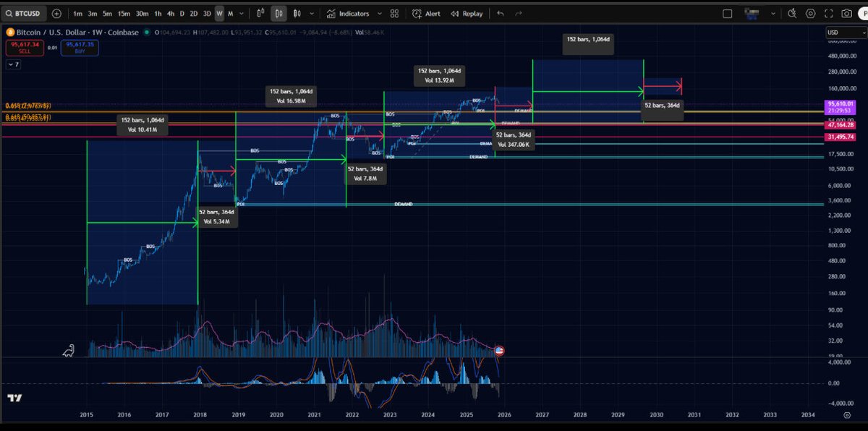Click the 2030 label on time axis
This screenshot has width=868, height=431.
[x=656, y=415]
